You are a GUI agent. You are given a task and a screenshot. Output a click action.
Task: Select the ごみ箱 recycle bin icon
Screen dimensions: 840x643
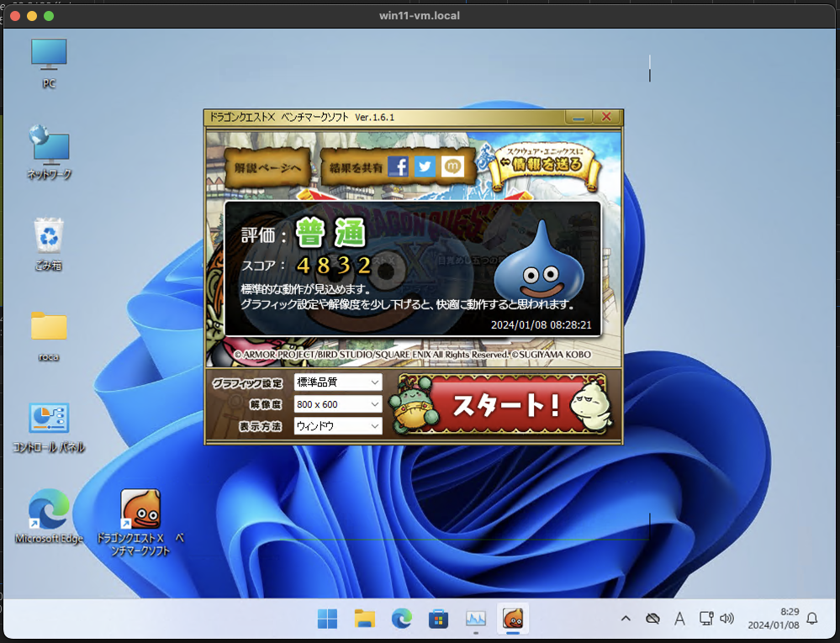49,244
